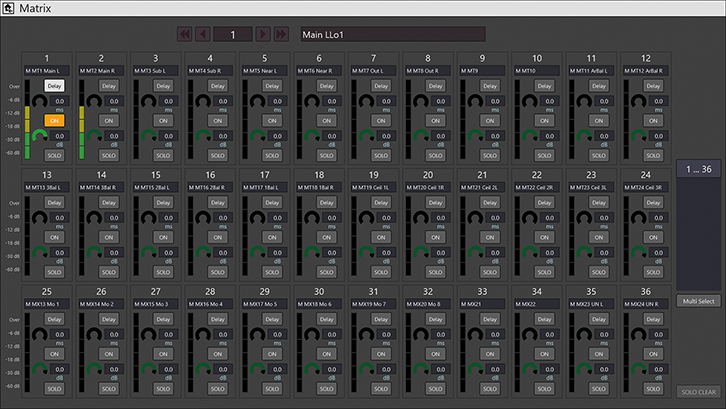Click the green level knob on channel 25

[x=40, y=369]
